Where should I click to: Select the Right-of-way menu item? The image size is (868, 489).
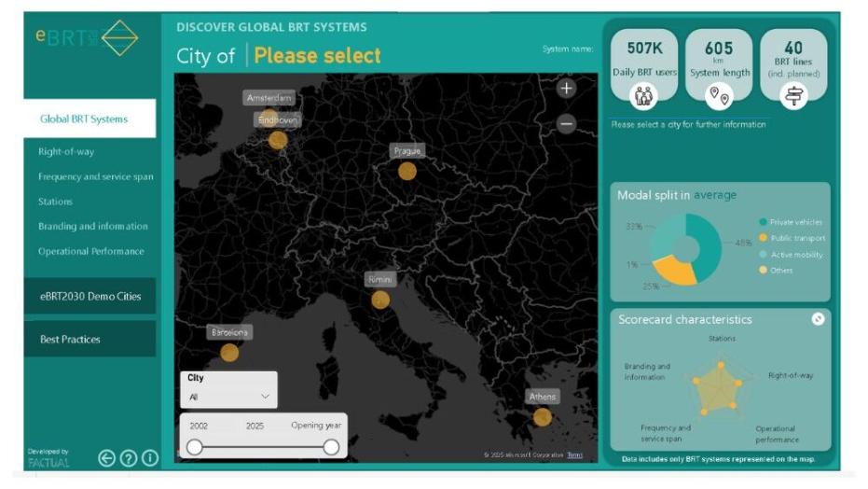[x=66, y=151]
